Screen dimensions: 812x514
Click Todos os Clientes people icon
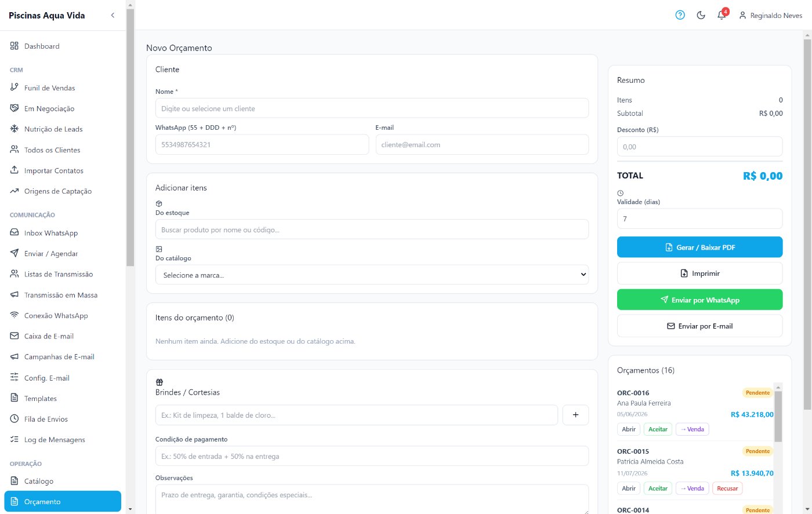tap(14, 150)
